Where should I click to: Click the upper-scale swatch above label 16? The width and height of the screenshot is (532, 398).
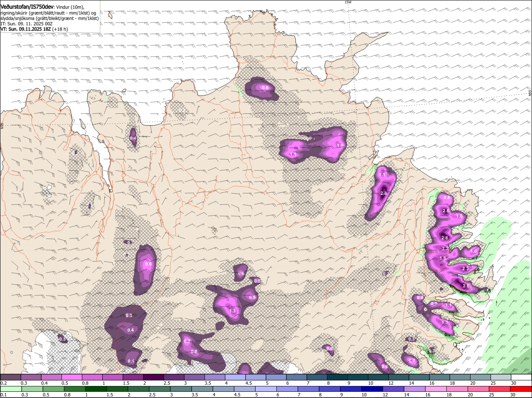439,377
